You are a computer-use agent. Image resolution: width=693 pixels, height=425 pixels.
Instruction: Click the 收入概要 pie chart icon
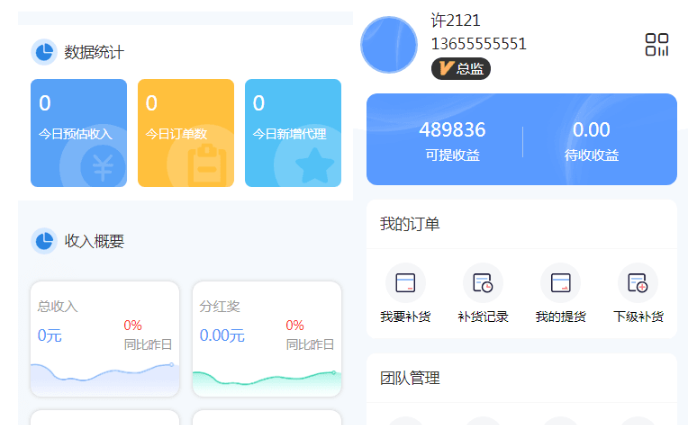(44, 241)
